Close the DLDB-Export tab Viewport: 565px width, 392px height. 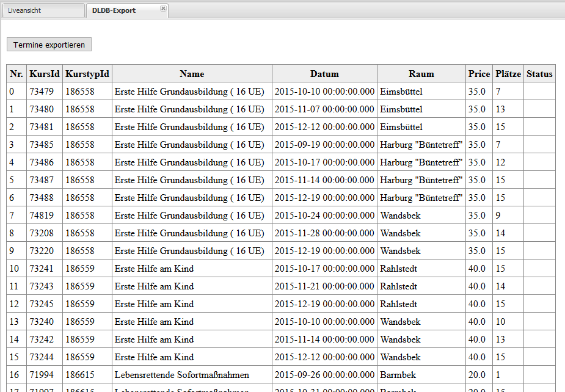click(x=163, y=9)
